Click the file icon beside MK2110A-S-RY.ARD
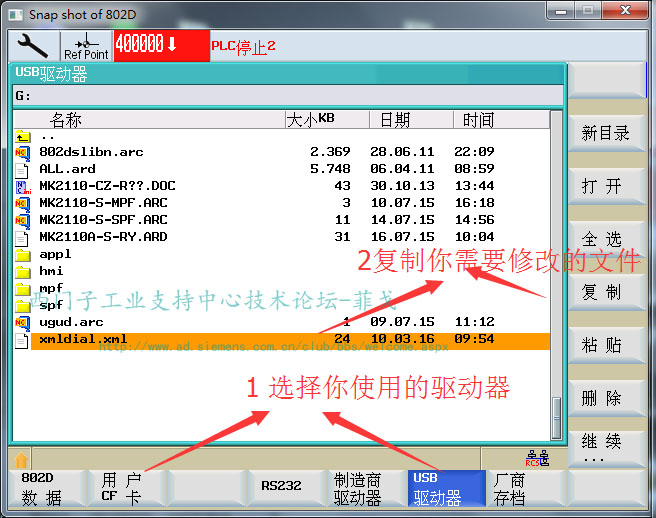This screenshot has height=518, width=656. tap(22, 238)
